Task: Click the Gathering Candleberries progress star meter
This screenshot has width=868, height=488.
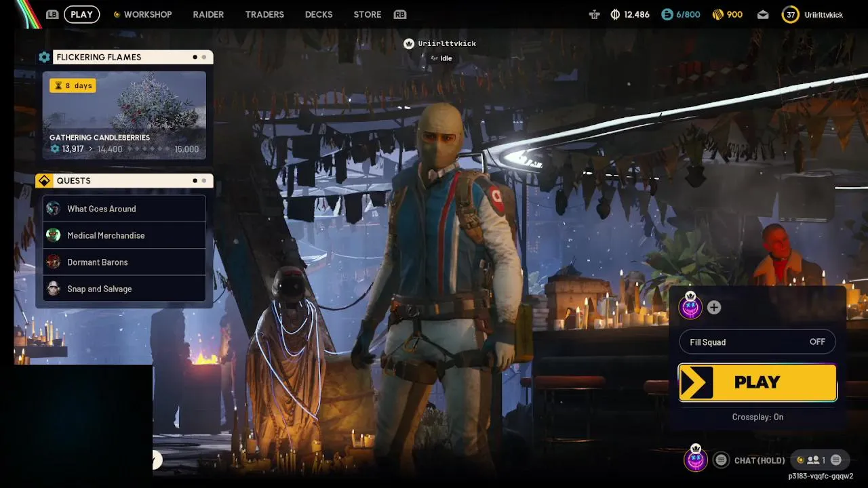Action: pyautogui.click(x=149, y=149)
